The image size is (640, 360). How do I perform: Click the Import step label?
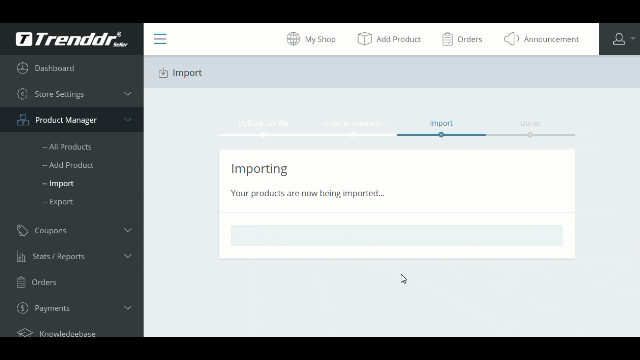(x=441, y=123)
